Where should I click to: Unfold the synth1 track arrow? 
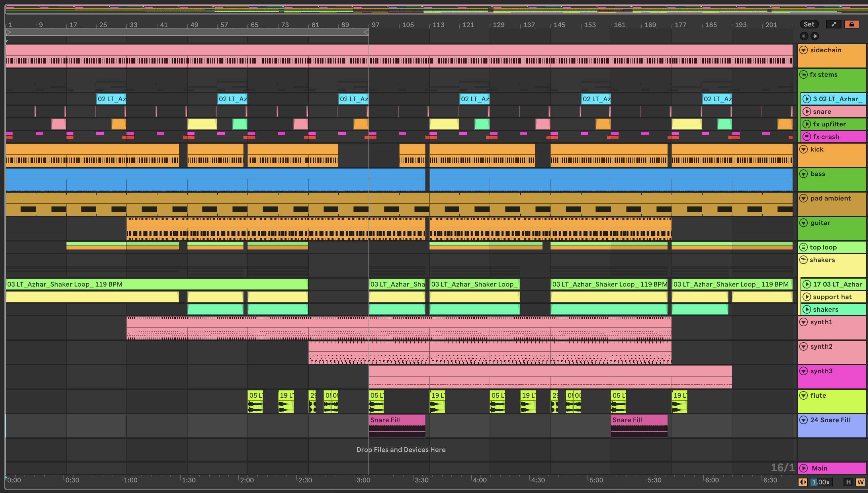tap(803, 322)
